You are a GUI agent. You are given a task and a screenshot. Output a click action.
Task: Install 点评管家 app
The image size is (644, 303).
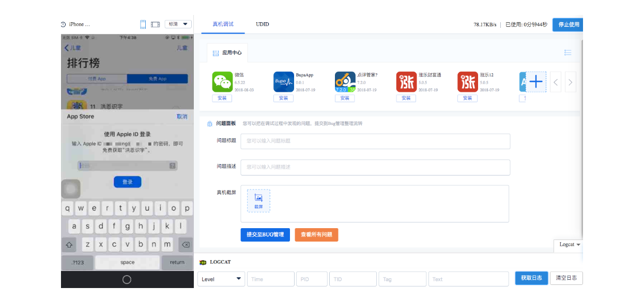[x=345, y=98]
